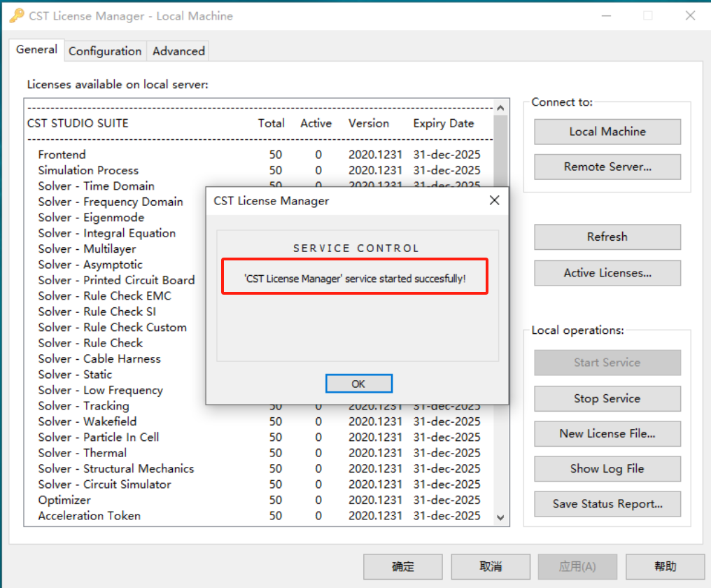Click the grayed-out Start Service button

click(607, 363)
